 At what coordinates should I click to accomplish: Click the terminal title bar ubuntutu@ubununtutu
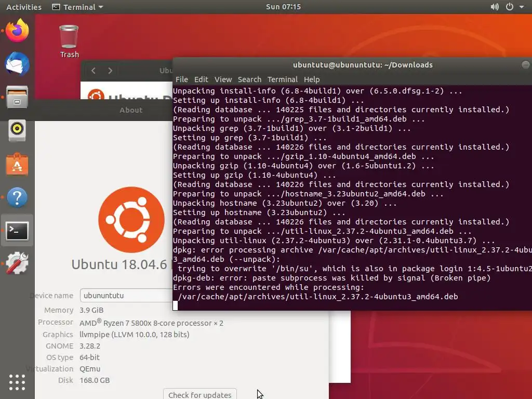[363, 65]
